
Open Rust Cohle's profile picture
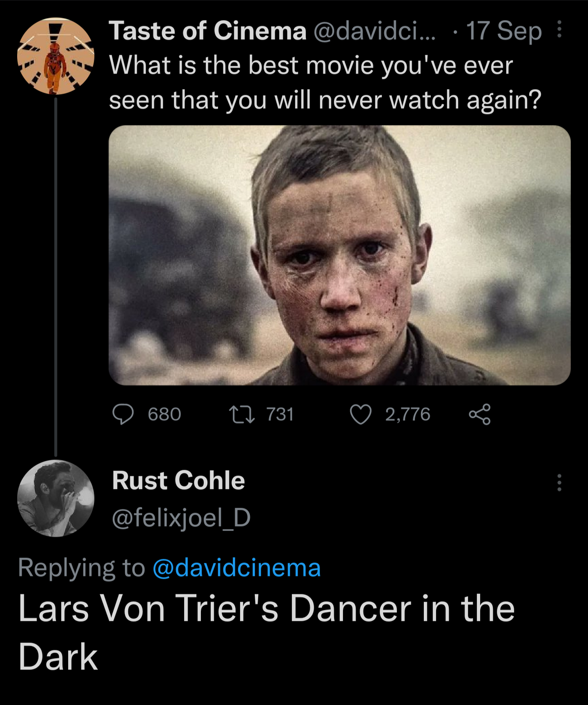[55, 498]
